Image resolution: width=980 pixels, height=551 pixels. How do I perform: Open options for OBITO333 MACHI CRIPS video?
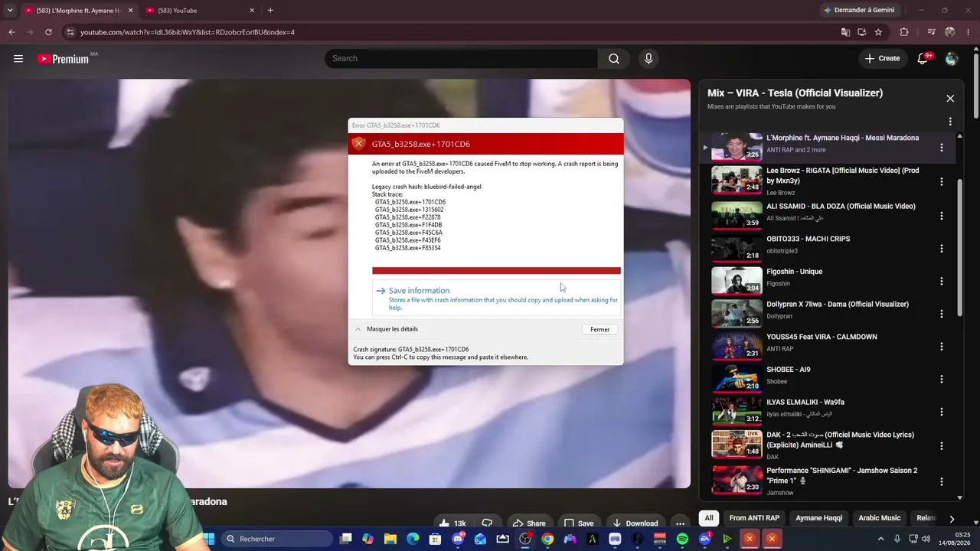[942, 249]
